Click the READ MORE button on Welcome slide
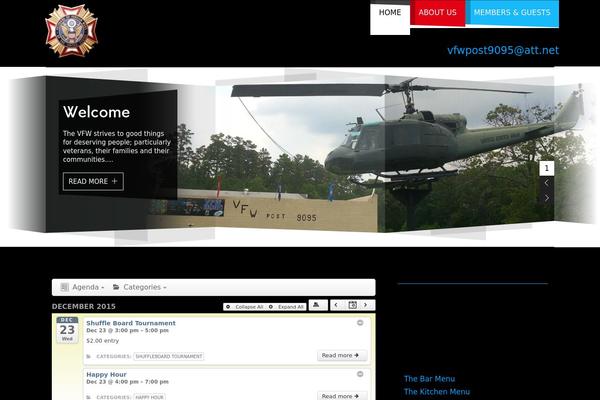This screenshot has height=400, width=600. pos(93,181)
